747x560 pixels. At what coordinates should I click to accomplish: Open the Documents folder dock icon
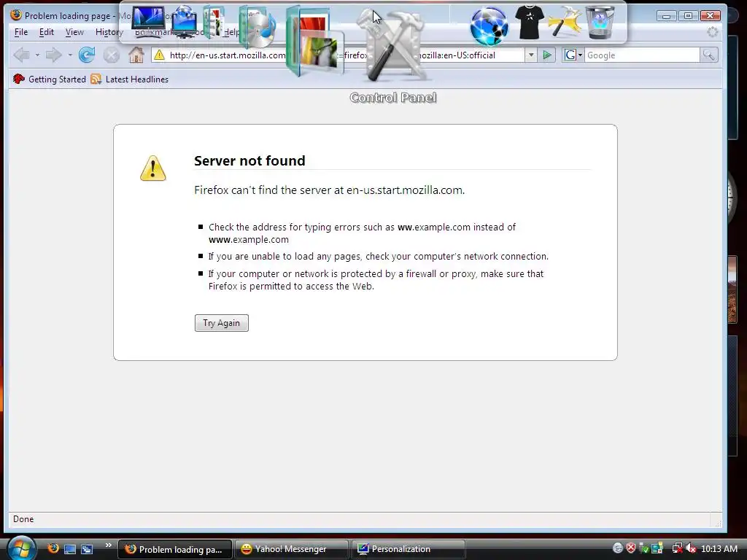[x=214, y=22]
